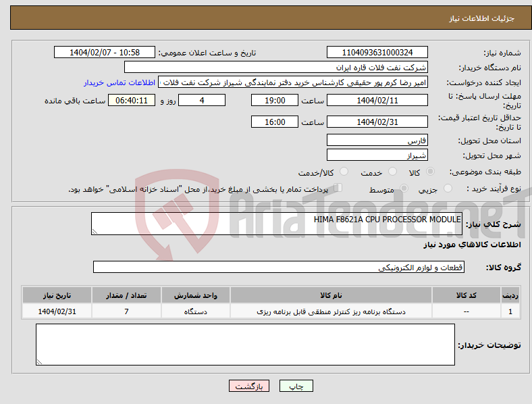Click the delivery city field شیراز
The height and width of the screenshot is (404, 532).
377,155
